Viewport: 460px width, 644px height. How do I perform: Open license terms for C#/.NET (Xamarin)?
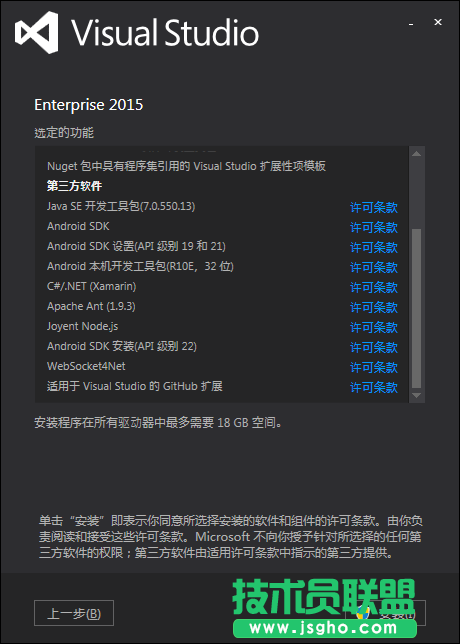[x=374, y=287]
